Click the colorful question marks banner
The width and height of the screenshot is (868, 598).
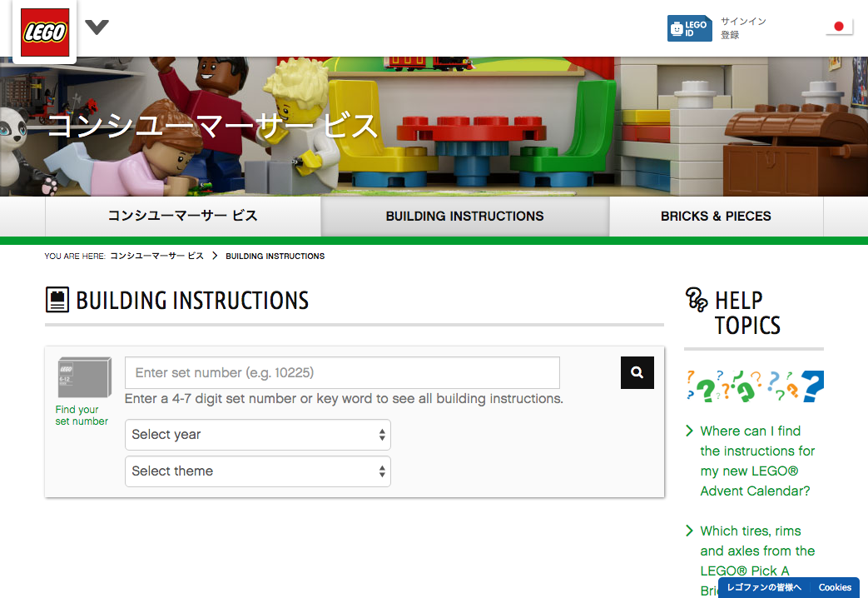tap(755, 386)
